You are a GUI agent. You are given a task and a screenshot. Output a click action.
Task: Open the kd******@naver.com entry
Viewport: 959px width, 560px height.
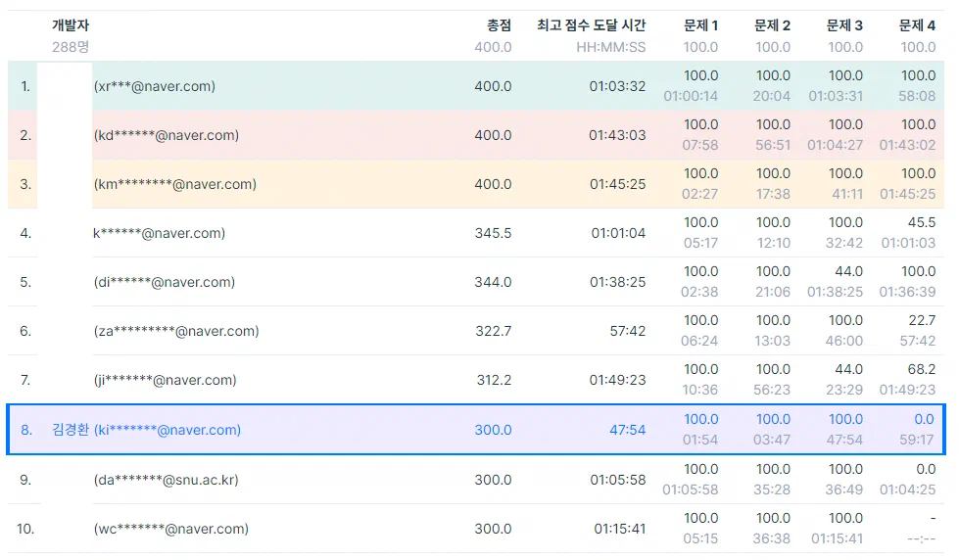pos(166,135)
